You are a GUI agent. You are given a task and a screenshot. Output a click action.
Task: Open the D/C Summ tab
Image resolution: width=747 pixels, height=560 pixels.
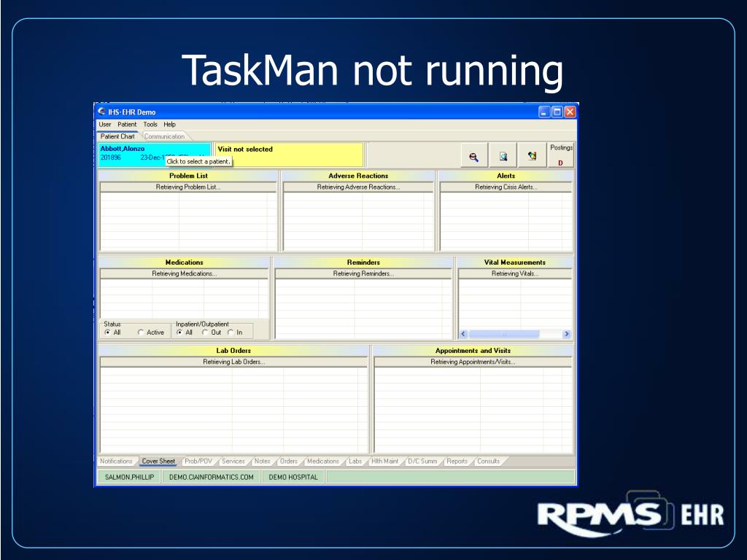422,461
